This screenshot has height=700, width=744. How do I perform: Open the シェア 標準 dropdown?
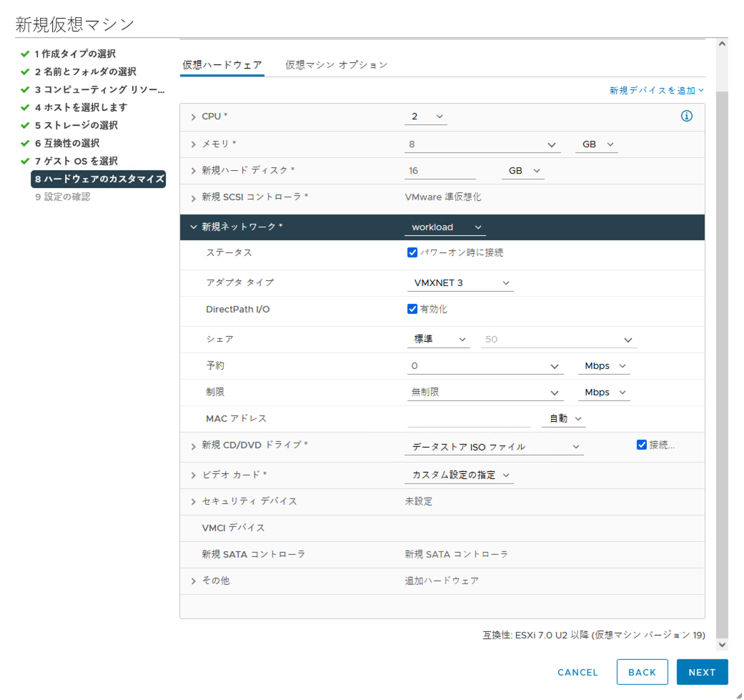click(438, 340)
